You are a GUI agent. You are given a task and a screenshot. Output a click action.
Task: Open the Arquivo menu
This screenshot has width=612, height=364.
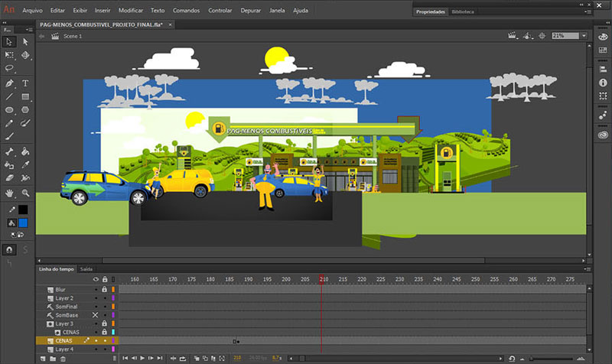point(32,11)
